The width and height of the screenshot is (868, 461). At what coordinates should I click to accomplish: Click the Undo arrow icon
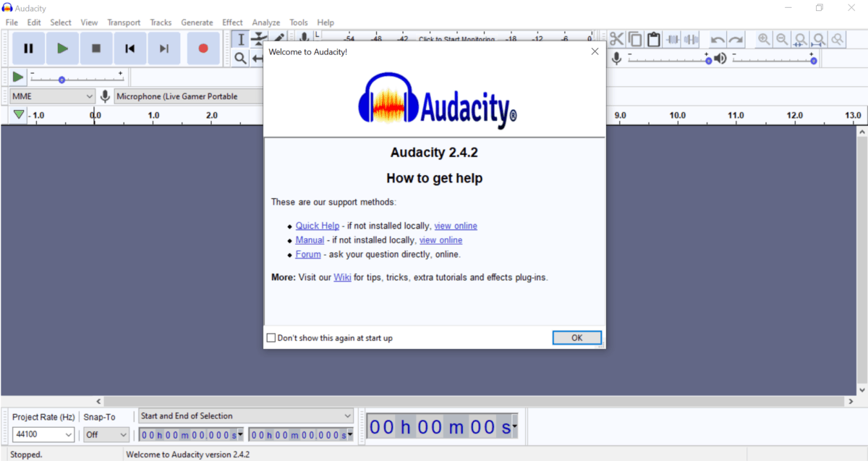point(718,40)
